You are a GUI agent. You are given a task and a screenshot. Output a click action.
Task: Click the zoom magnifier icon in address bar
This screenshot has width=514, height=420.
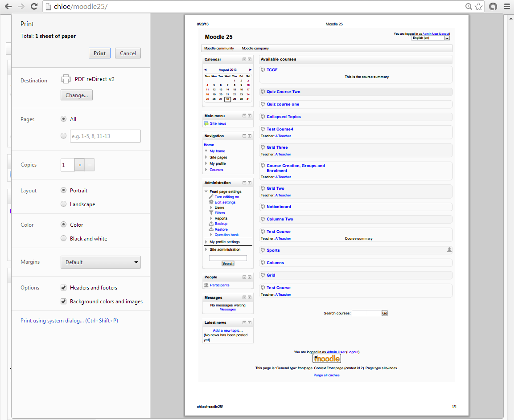469,6
